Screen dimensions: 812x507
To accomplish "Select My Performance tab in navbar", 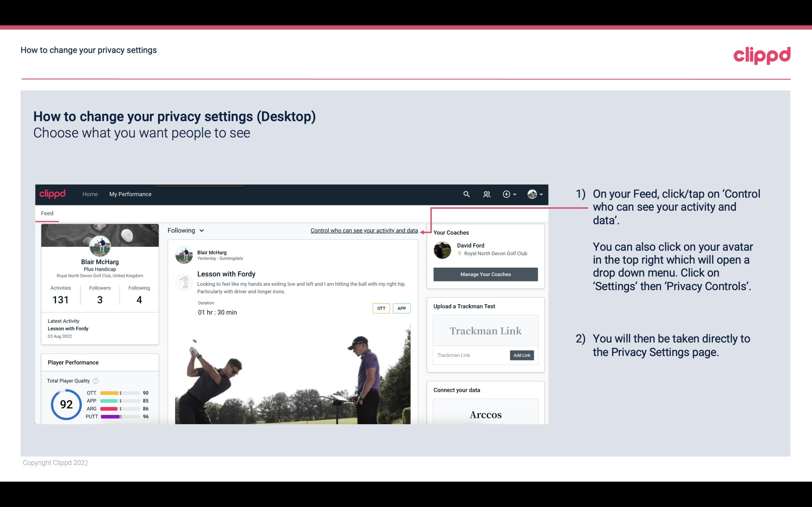I will [x=130, y=194].
